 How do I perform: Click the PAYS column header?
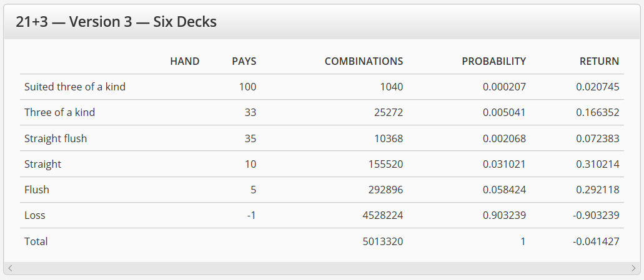(244, 62)
